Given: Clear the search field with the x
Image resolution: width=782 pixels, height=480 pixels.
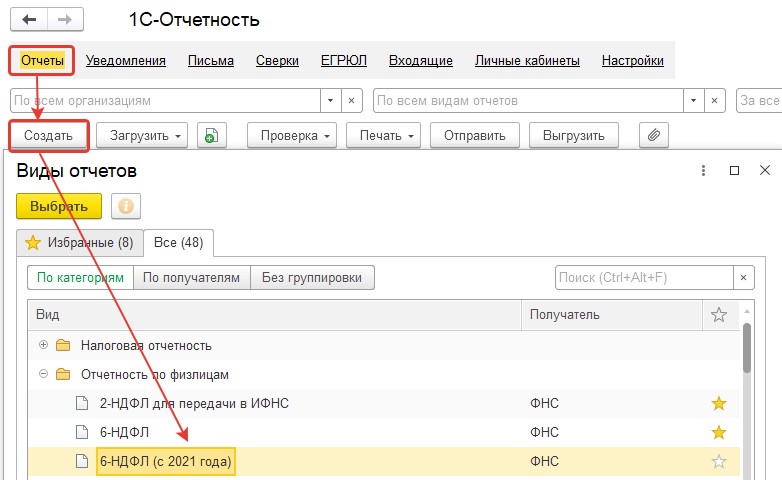Looking at the screenshot, I should coord(744,278).
